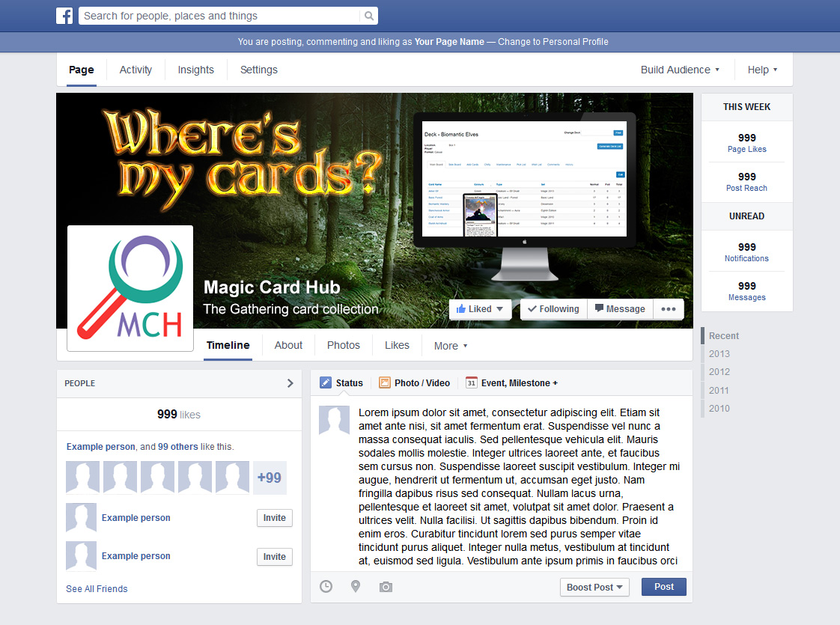Click the location pin icon under the post
The width and height of the screenshot is (840, 625).
[355, 586]
